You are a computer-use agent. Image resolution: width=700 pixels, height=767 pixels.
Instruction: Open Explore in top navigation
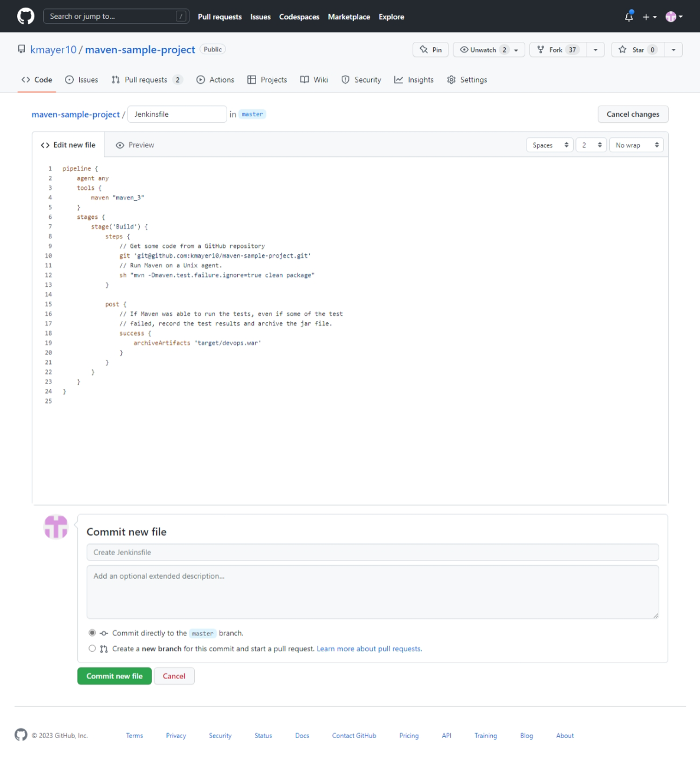tap(391, 17)
